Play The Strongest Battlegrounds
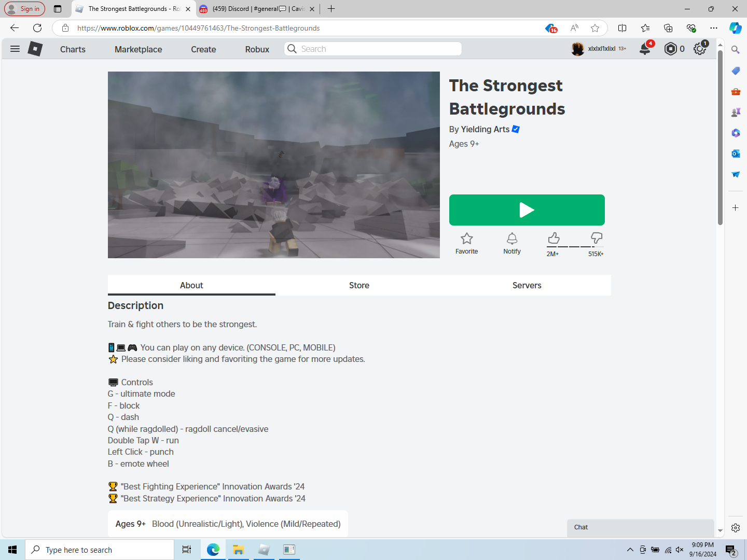The image size is (747, 560). 527,210
